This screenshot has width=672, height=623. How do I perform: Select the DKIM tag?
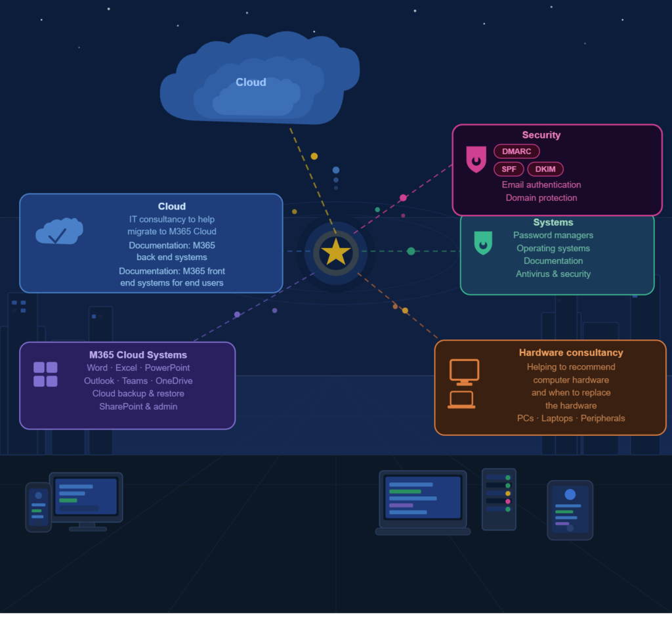click(x=545, y=169)
